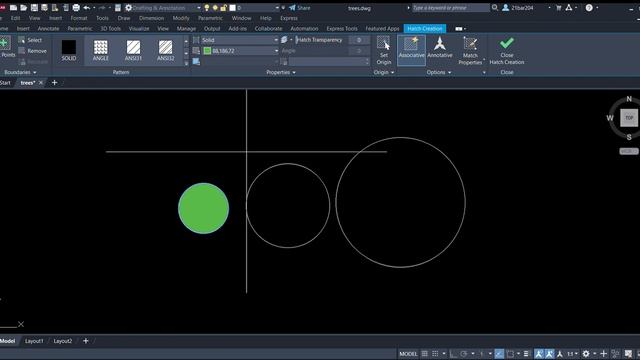The height and width of the screenshot is (360, 640).
Task: Click the Select boundary objects button
Action: [30, 40]
